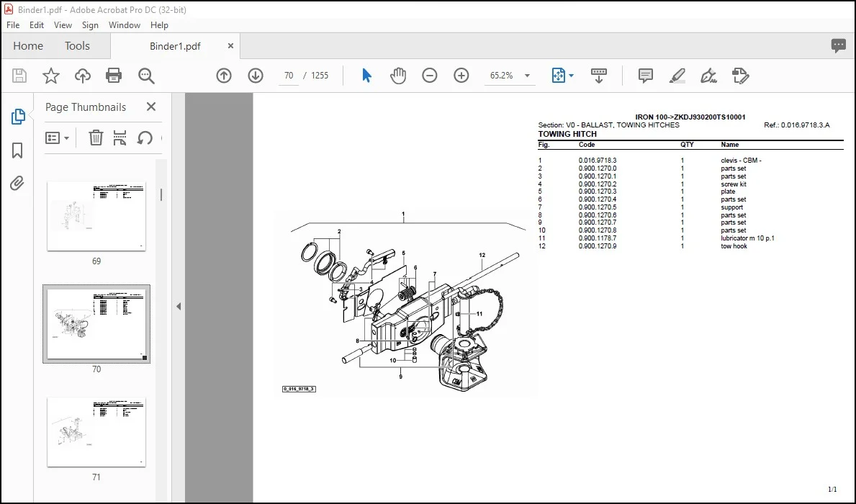The image size is (856, 504).
Task: Click the 'plate' part name
Action: click(x=728, y=192)
